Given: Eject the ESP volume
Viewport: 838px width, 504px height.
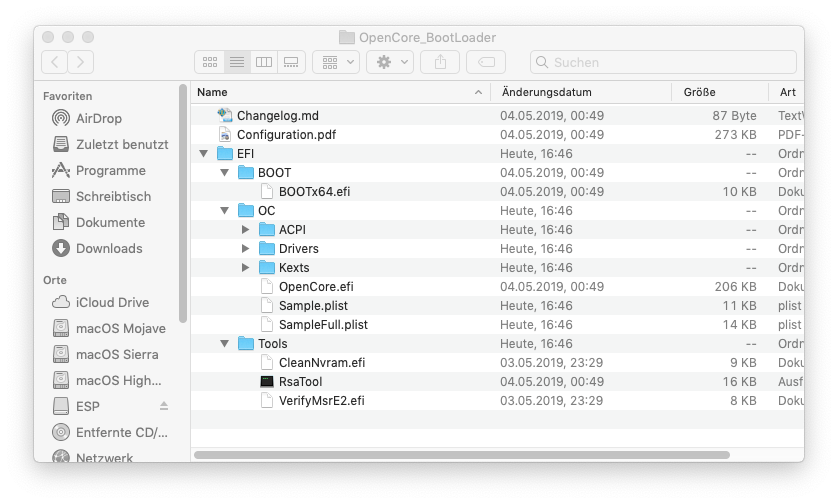Looking at the screenshot, I should click(x=164, y=406).
